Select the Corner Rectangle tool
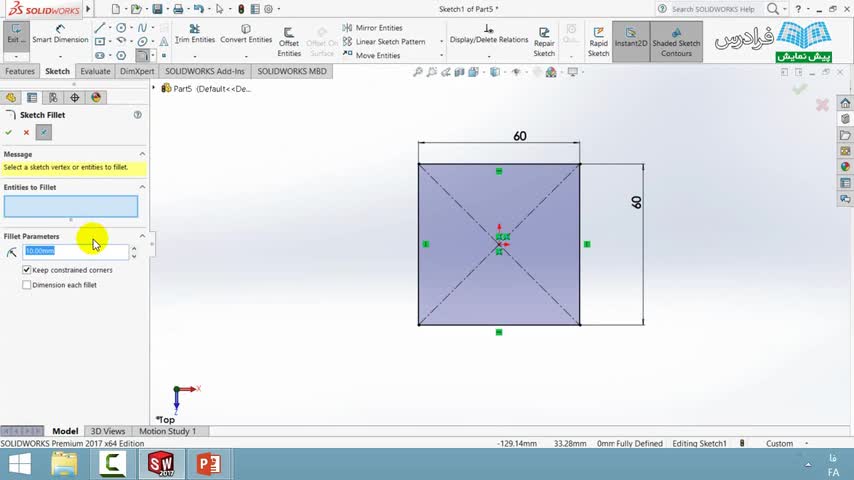This screenshot has height=480, width=854. click(x=100, y=41)
